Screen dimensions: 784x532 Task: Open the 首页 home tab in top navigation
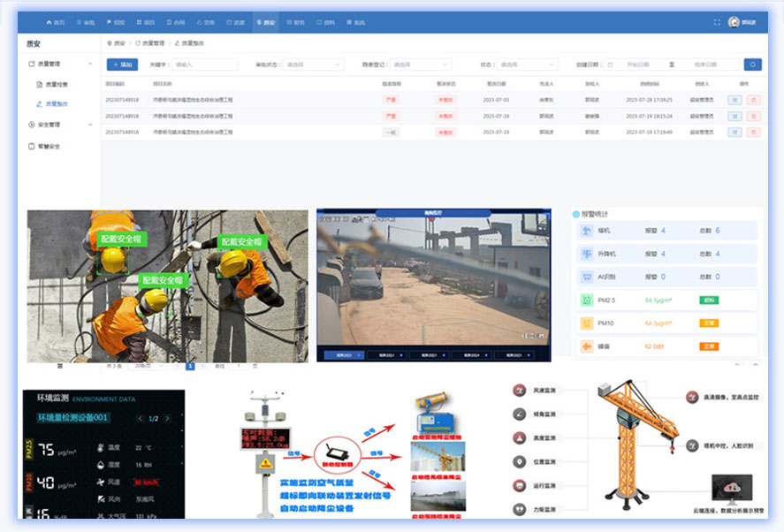click(x=56, y=22)
